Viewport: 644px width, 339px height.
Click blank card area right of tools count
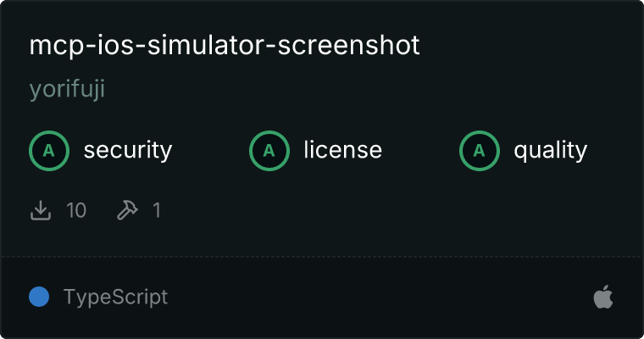point(390,210)
